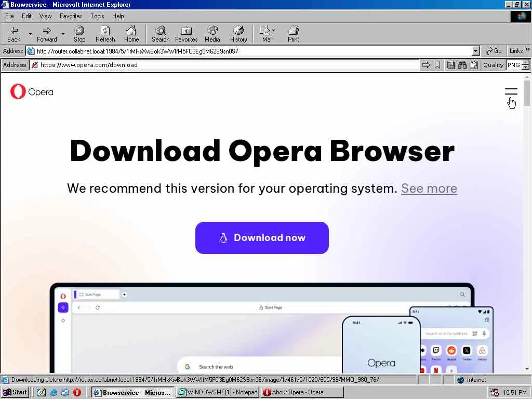
Task: Open the Back history dropdown arrow
Action: [30, 34]
